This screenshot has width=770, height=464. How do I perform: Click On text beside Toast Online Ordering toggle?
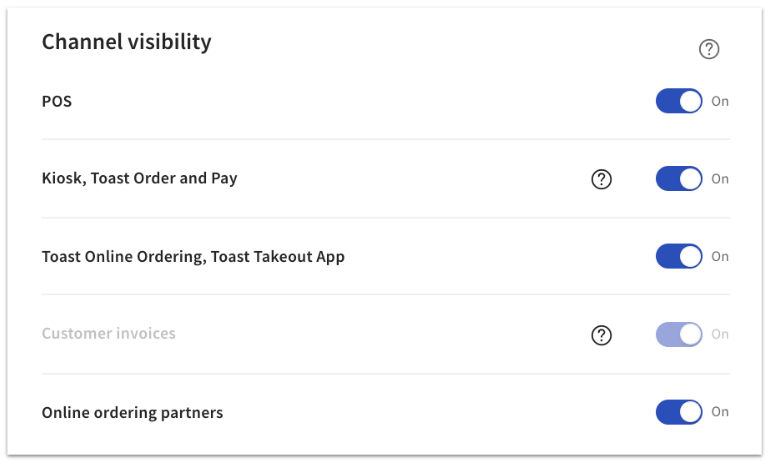click(720, 257)
